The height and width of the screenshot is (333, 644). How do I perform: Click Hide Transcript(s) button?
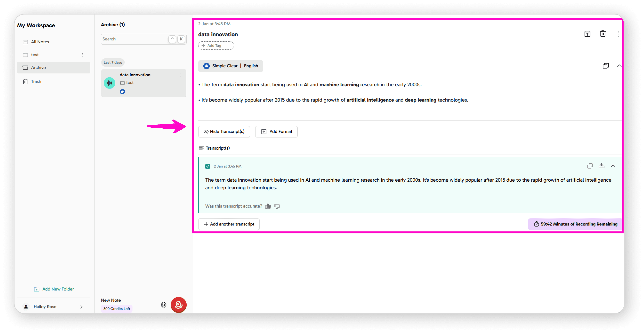(224, 132)
